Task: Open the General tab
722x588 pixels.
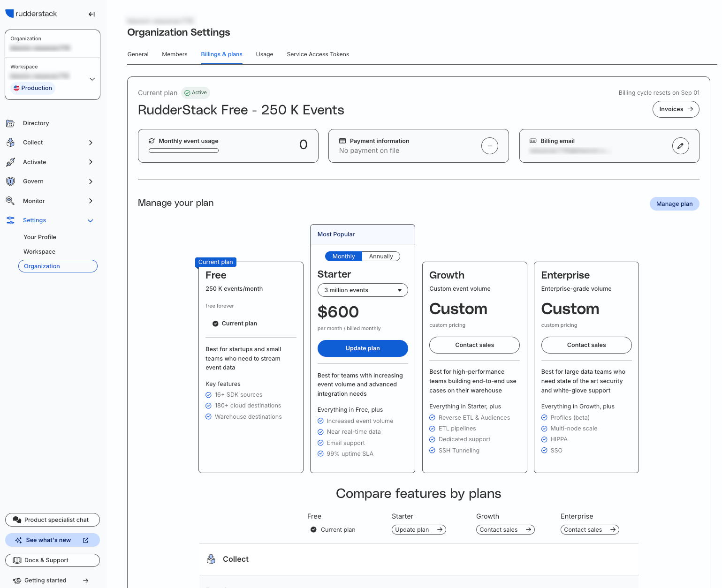Action: pyautogui.click(x=138, y=54)
